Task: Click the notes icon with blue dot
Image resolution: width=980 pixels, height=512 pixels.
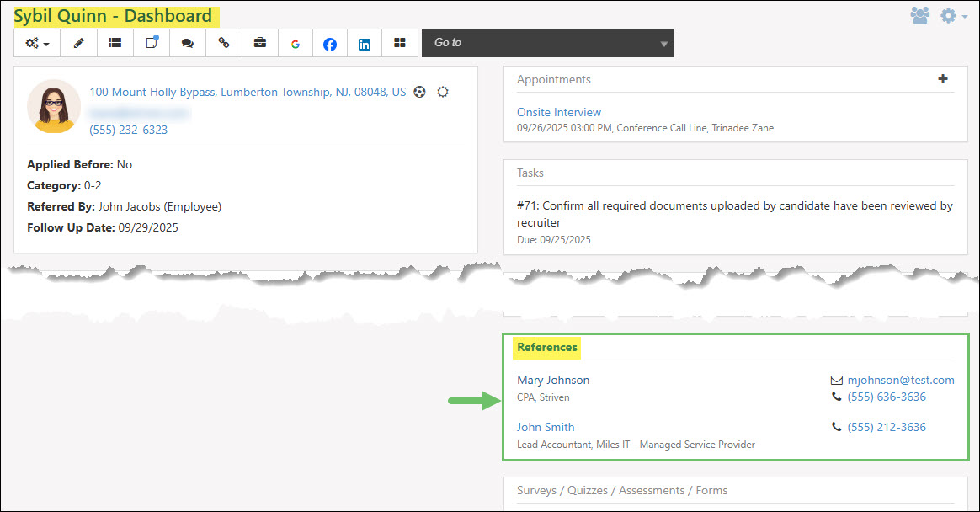Action: 152,43
